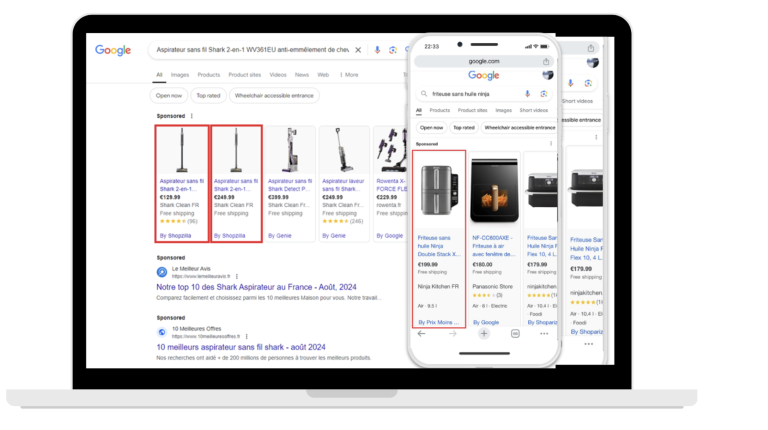Open the avatar on the rear phone screen
This screenshot has height=430, width=768.
(x=593, y=63)
